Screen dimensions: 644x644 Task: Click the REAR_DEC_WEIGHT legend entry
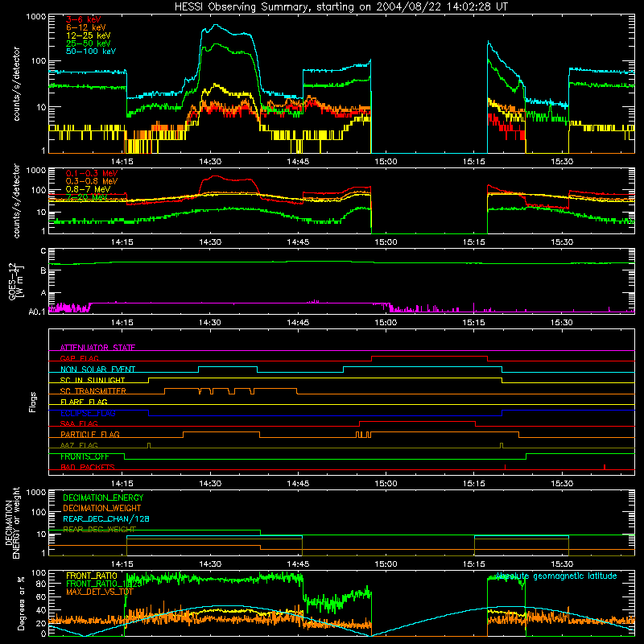[99, 530]
